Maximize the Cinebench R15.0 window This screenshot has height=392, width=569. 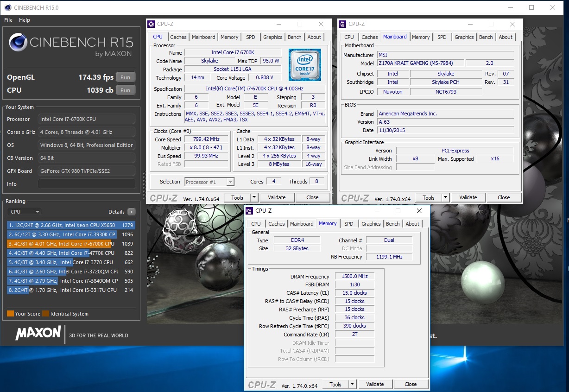pos(531,7)
